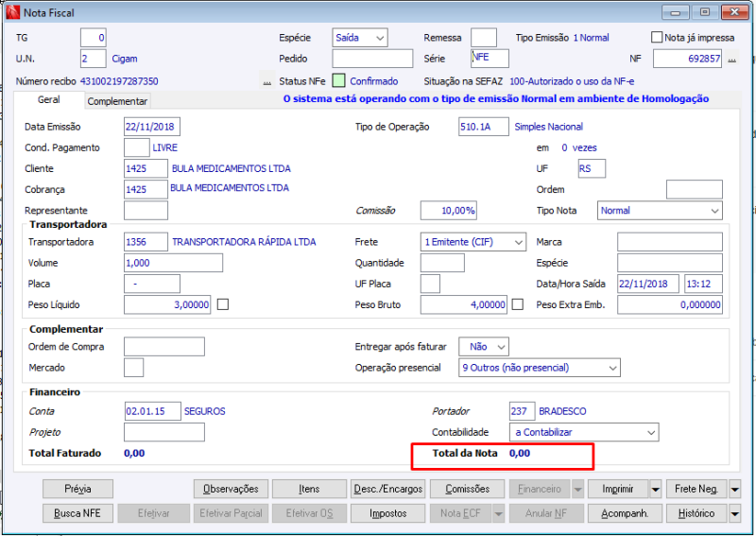
Task: Click the Desc./Encargos button
Action: [388, 489]
